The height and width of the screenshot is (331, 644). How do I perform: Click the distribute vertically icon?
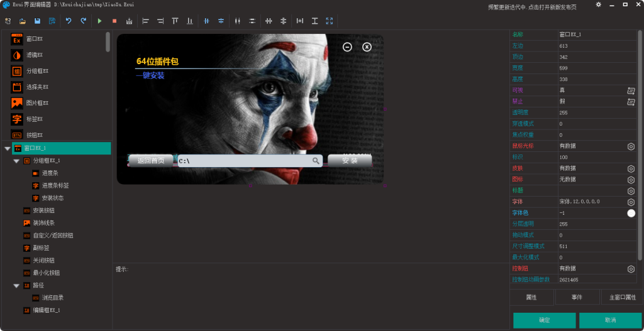[252, 21]
